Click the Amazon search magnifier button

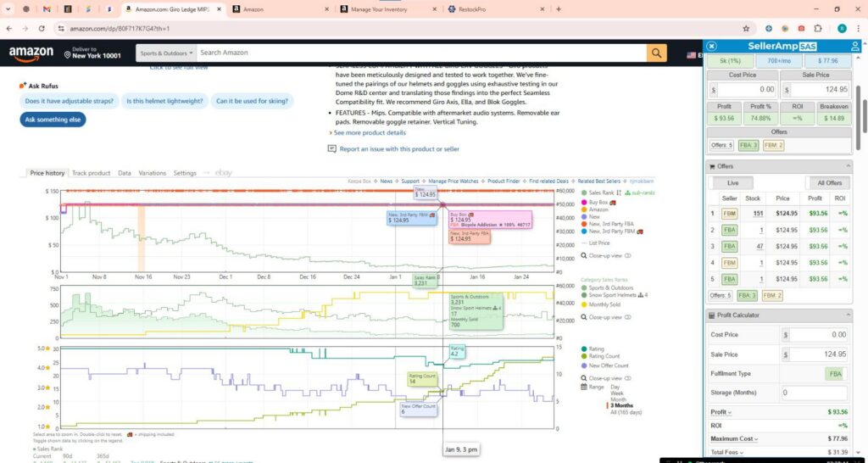[x=657, y=53]
